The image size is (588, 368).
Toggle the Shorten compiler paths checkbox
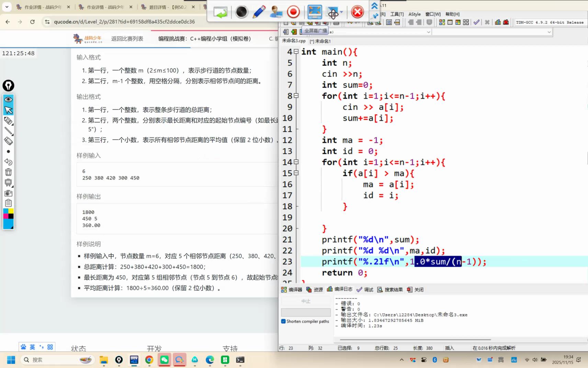pos(283,321)
